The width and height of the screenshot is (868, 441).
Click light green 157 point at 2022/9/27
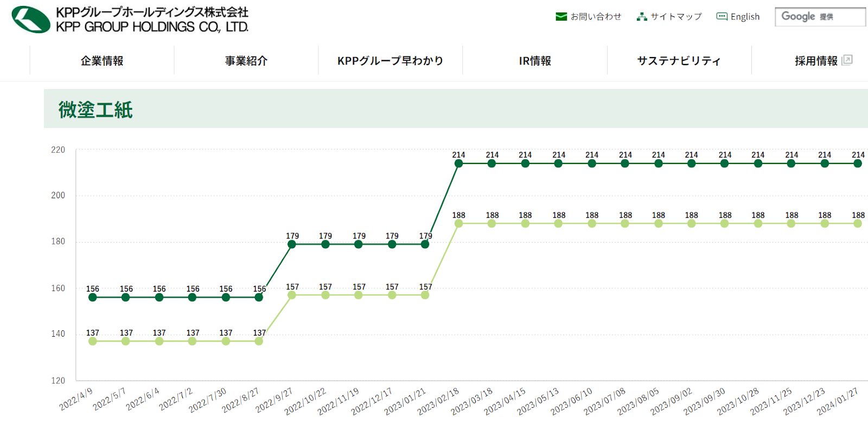[x=292, y=295]
